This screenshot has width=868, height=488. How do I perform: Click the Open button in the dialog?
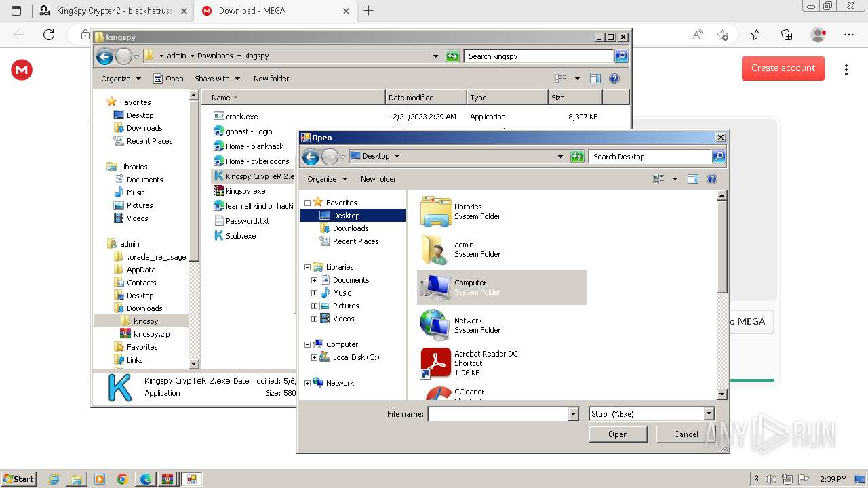(x=618, y=434)
